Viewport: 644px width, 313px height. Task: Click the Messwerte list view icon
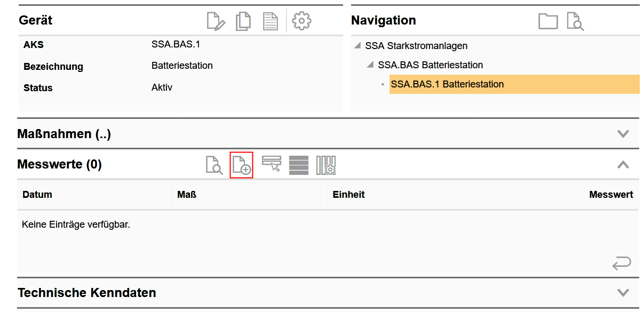[299, 165]
